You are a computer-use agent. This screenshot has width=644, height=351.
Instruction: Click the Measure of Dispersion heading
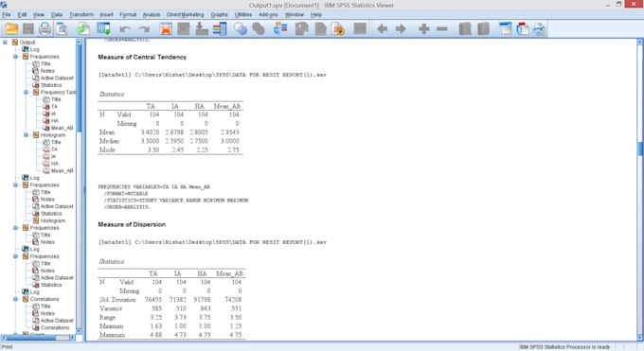tap(132, 224)
